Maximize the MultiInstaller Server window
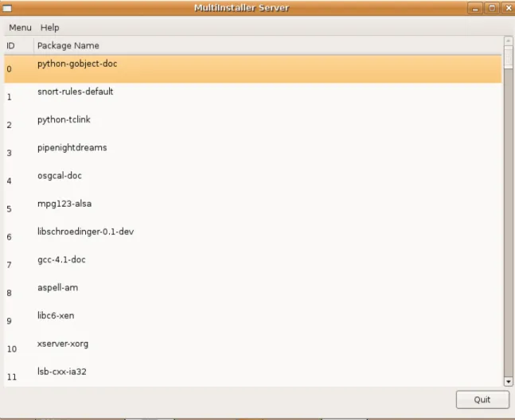Image resolution: width=515 pixels, height=420 pixels. [492, 8]
